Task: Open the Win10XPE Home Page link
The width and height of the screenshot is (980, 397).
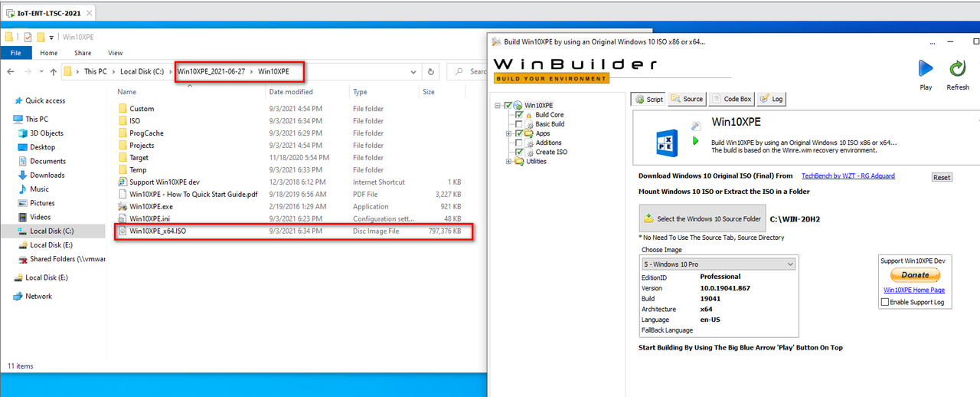Action: [x=914, y=290]
